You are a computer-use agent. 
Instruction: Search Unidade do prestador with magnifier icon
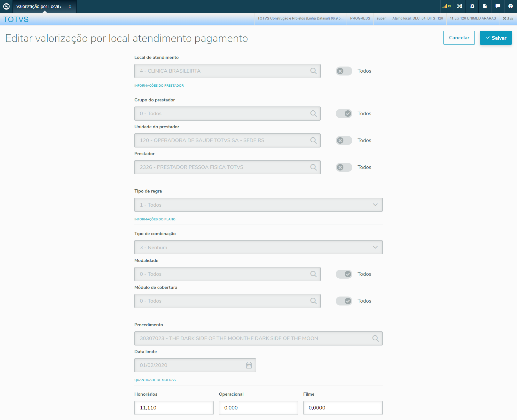coord(314,140)
